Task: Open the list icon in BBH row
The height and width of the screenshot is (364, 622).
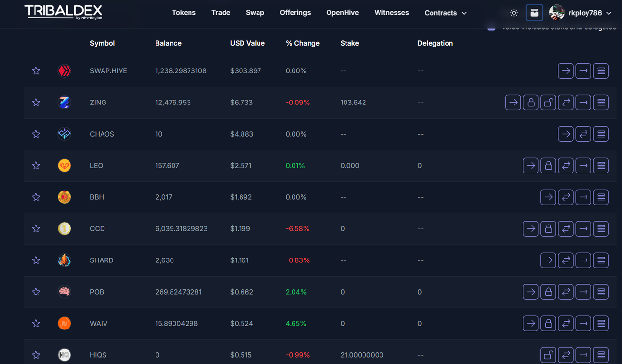Action: (601, 197)
